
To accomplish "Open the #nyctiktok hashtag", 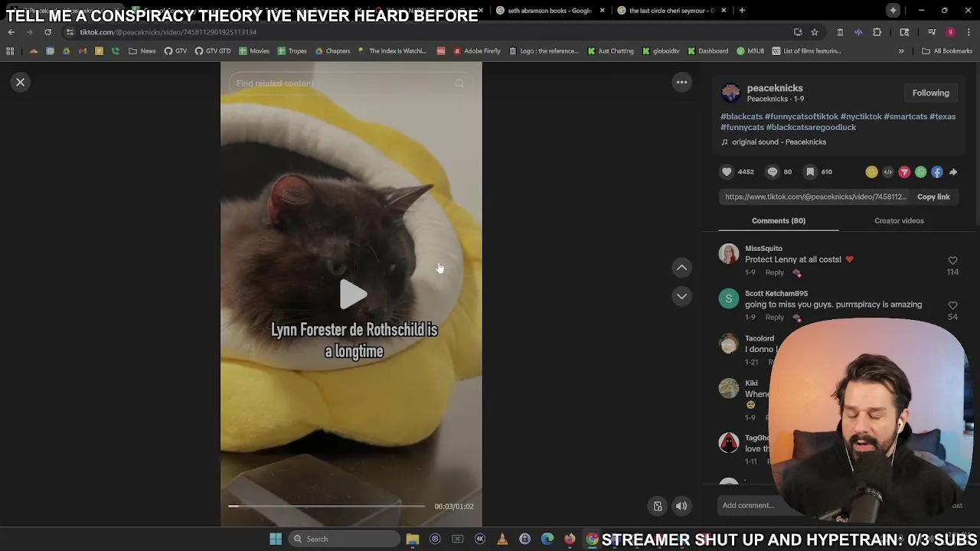I will point(861,116).
